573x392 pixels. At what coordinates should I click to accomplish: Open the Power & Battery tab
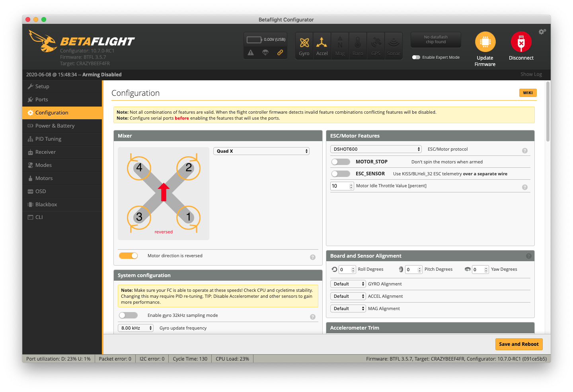coord(62,126)
